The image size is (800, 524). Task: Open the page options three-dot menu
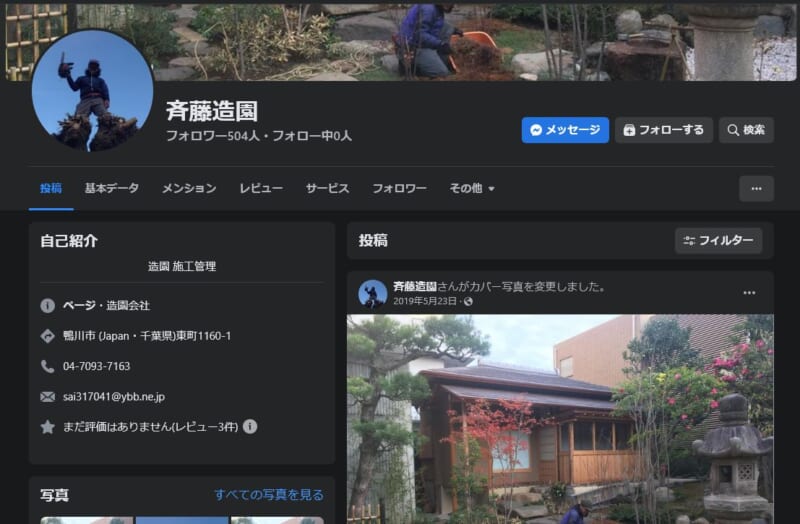coord(756,189)
